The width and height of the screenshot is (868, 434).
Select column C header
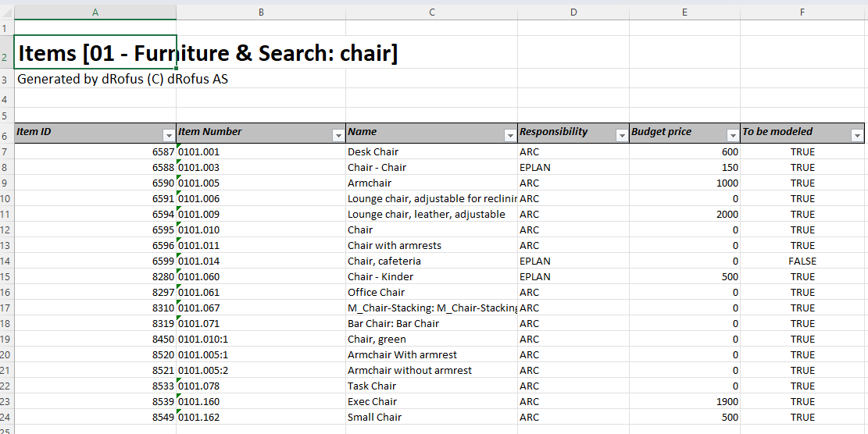click(432, 12)
